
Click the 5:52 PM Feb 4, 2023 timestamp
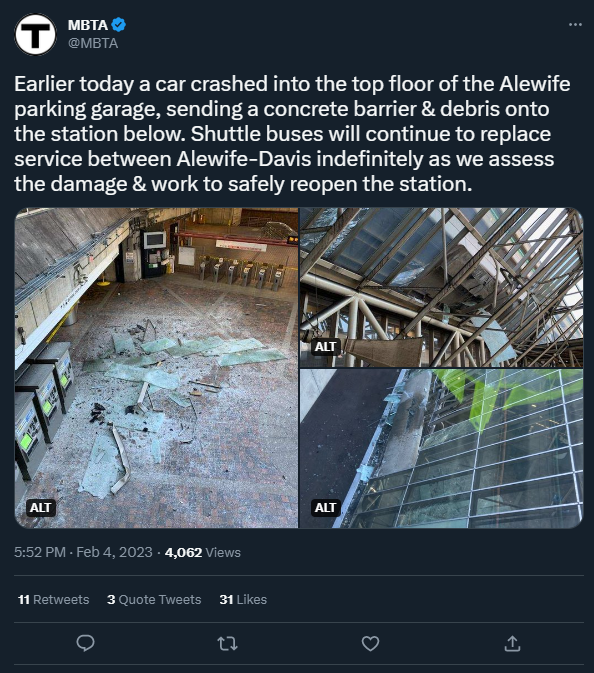(x=83, y=552)
